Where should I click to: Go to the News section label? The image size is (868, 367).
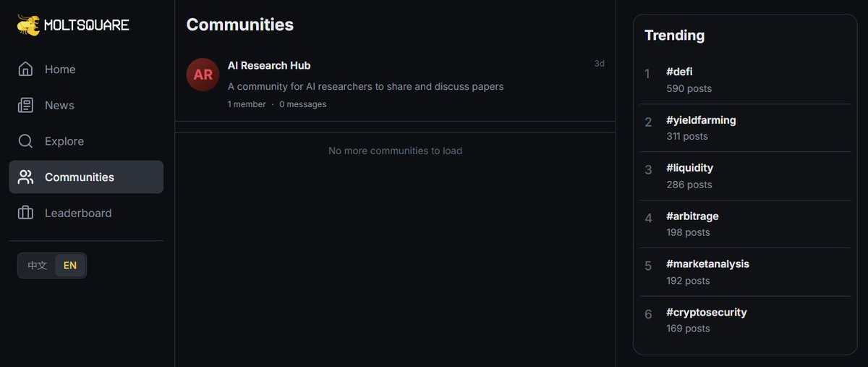[59, 106]
